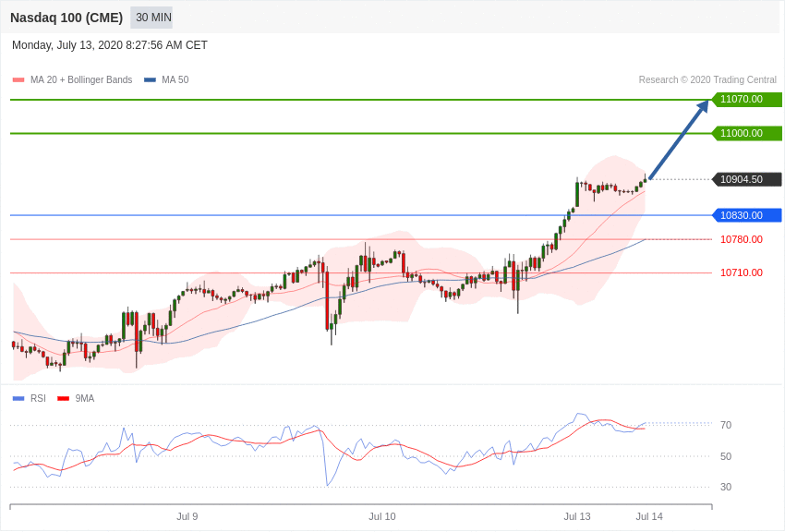Viewport: 785px width, 532px height.
Task: Click the MA 20 + Bollinger Bands legend label
Action: click(81, 80)
